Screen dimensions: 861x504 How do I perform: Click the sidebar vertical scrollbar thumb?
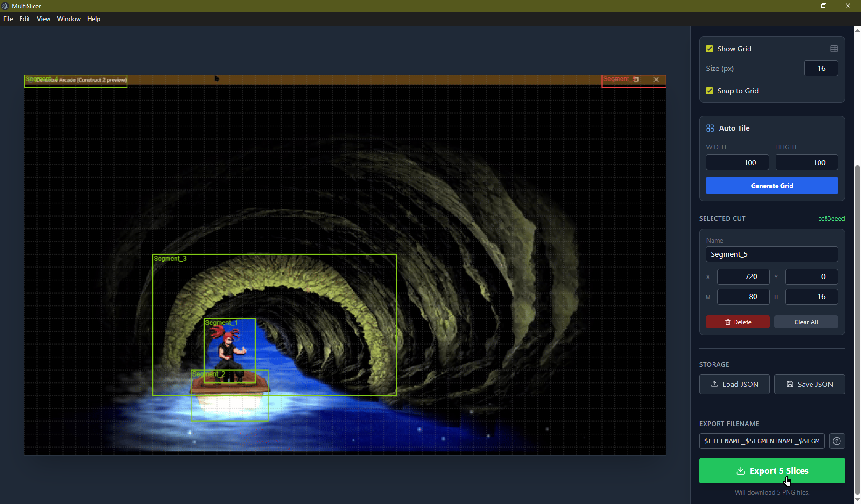(x=857, y=329)
